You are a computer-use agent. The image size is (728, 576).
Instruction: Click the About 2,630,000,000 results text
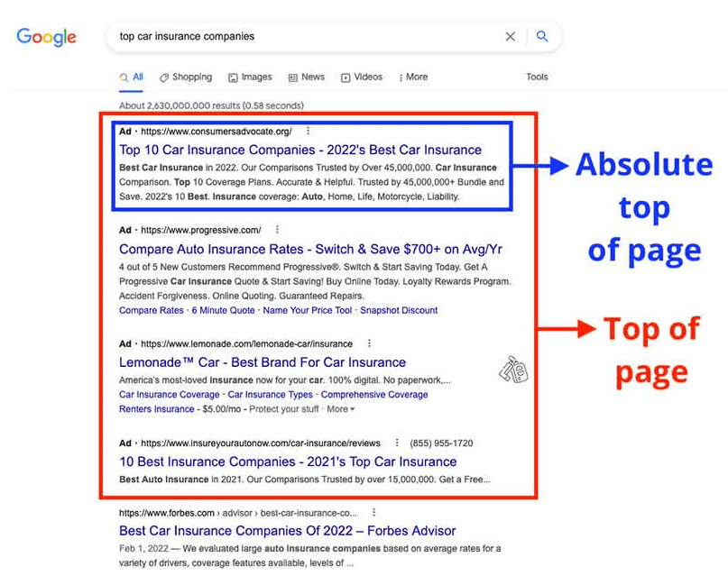click(x=211, y=105)
